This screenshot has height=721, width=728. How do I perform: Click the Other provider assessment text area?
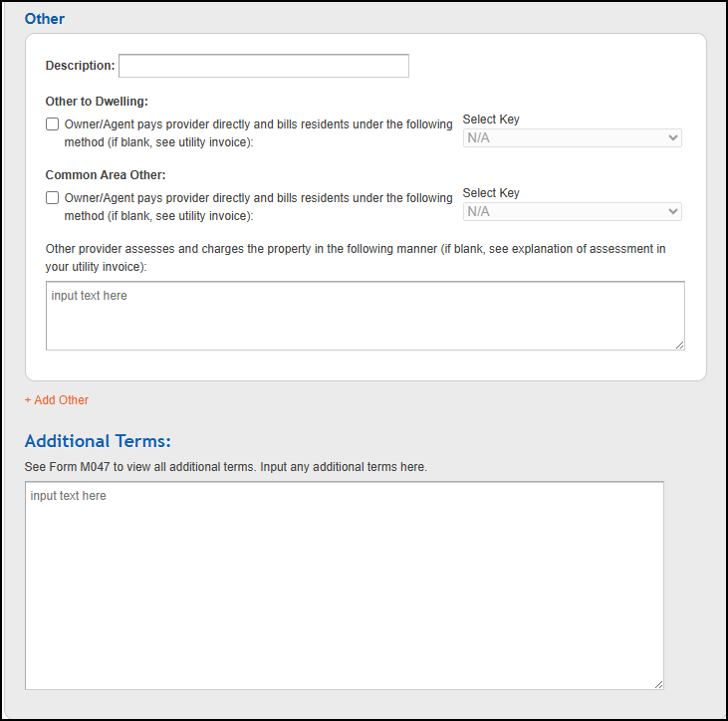tap(364, 316)
